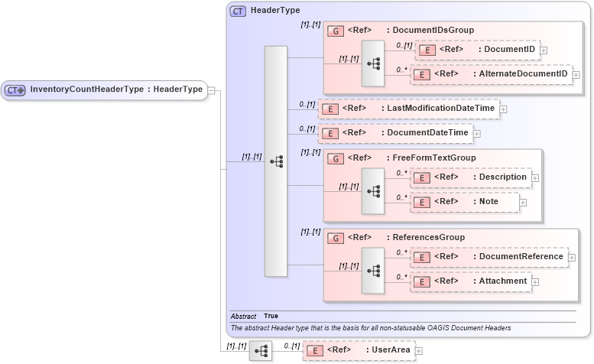Click the E icon of DocumentReference element

[x=422, y=257]
